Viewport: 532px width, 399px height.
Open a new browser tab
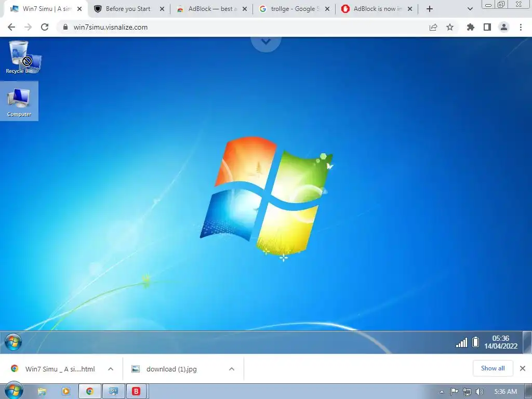pos(430,9)
